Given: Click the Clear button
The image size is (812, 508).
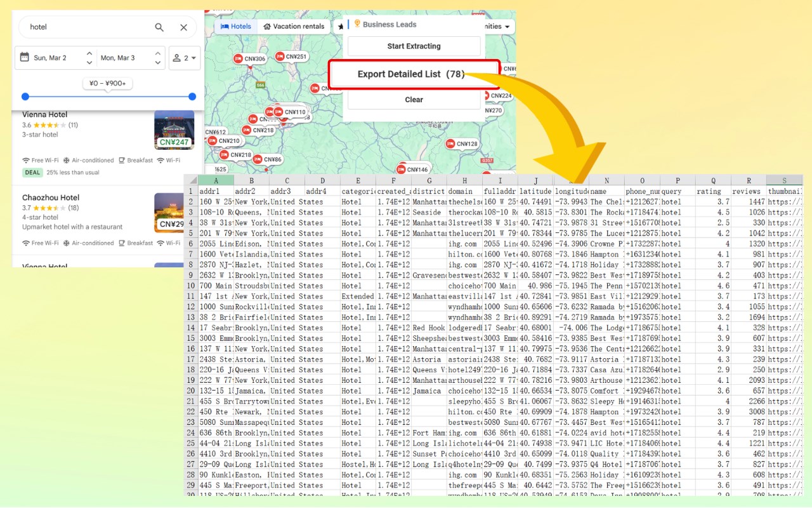Looking at the screenshot, I should pos(414,100).
